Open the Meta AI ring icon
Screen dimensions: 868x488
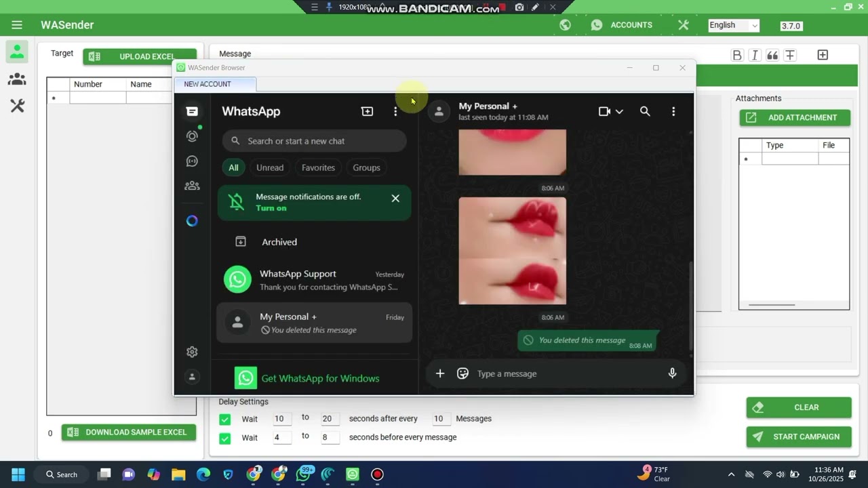(x=192, y=221)
